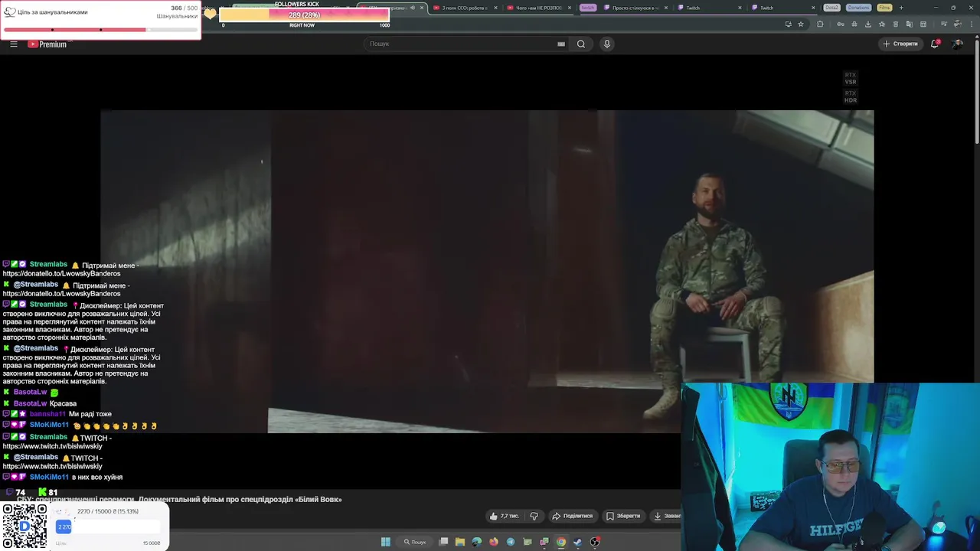Open the Chrome extensions puzzle icon
The image size is (980, 551).
click(x=820, y=24)
